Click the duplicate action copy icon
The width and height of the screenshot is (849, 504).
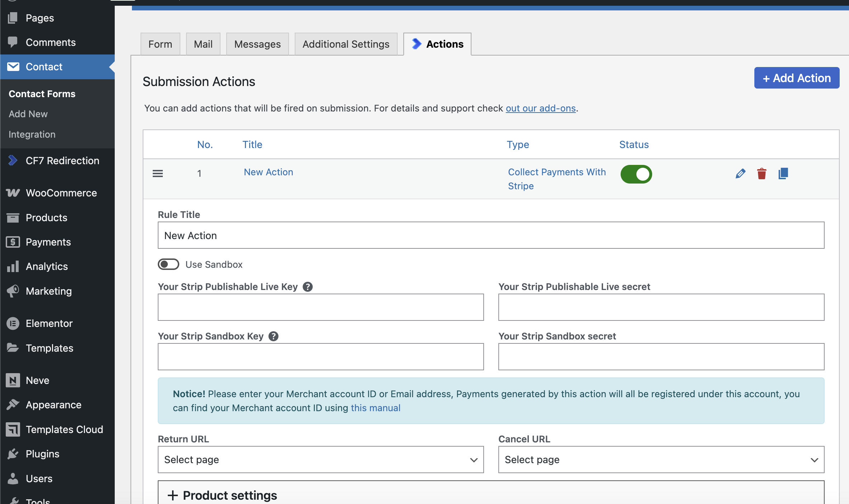(x=783, y=174)
